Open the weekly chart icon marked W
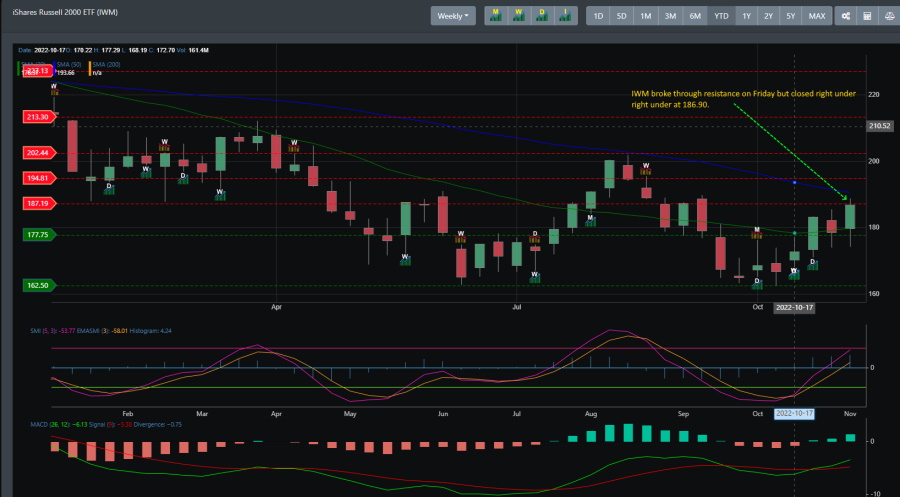Screen dimensions: 900x497 coord(519,16)
